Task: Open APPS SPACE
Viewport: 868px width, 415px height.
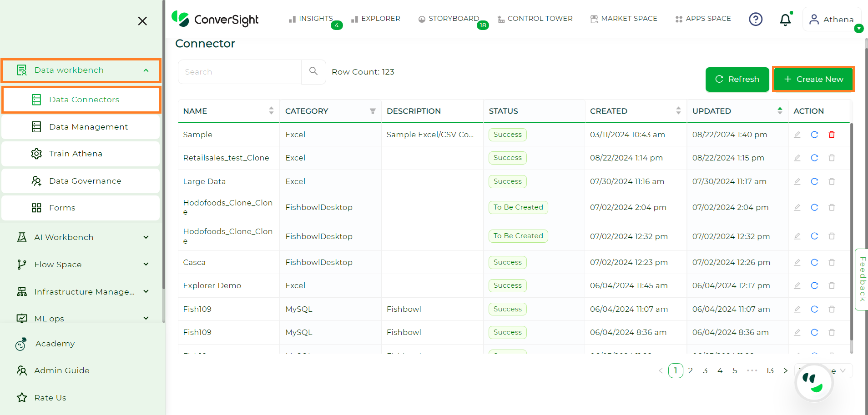Action: pos(703,19)
